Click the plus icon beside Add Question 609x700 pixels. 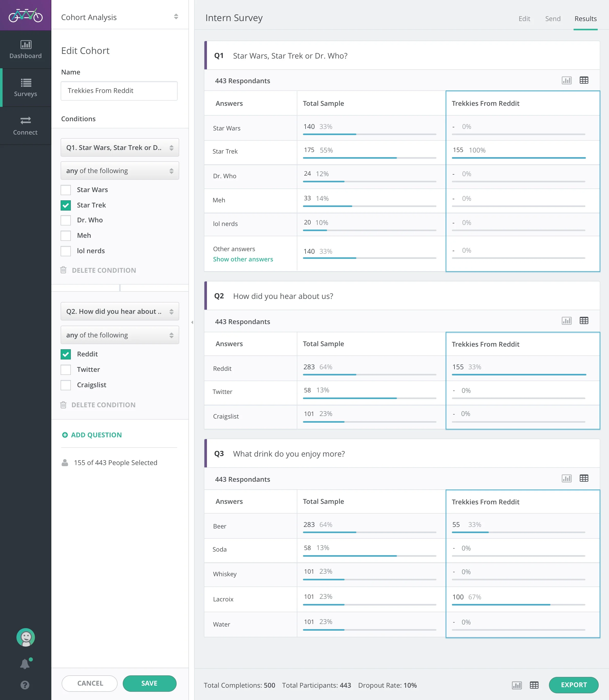(65, 435)
